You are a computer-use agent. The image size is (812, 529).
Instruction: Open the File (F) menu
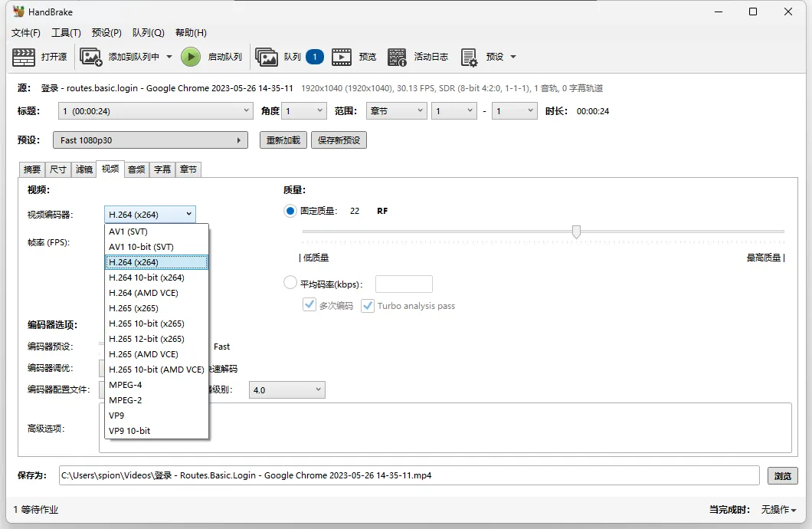tap(26, 33)
